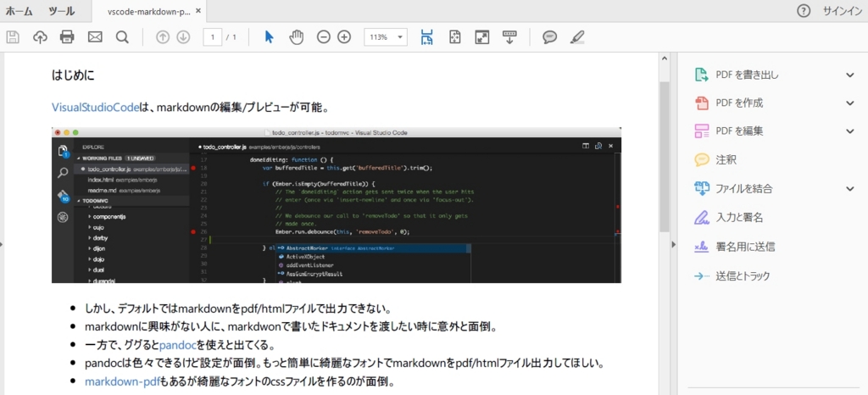Expand the left navigation pane arrow

click(2, 244)
